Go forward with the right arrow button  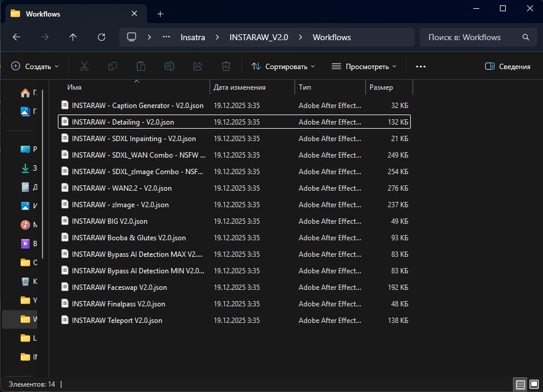click(45, 37)
